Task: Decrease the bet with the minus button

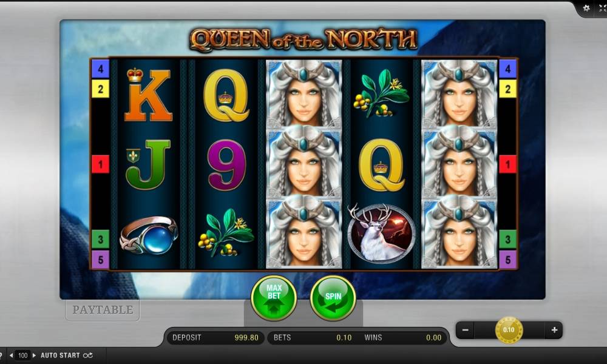Action: [466, 330]
